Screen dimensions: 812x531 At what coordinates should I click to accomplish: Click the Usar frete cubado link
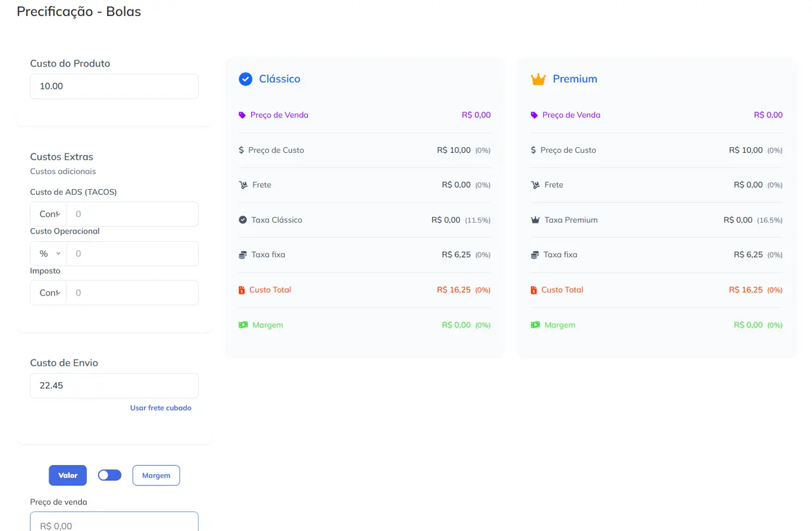[160, 408]
